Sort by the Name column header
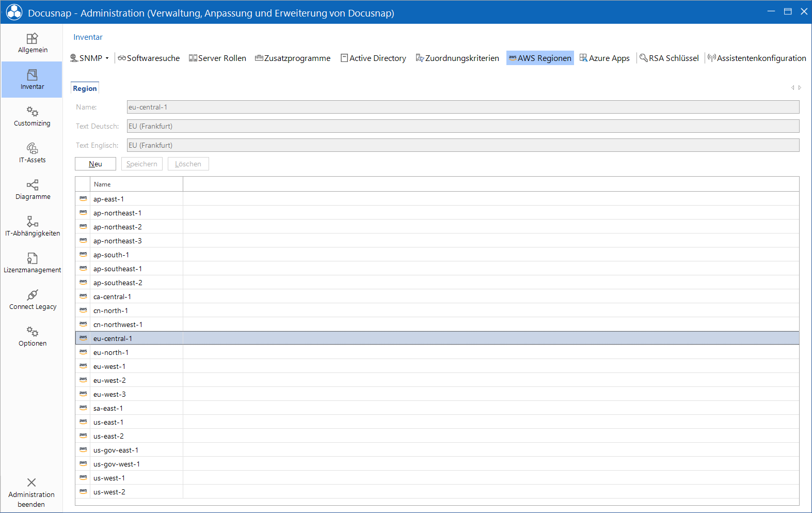Screen dimensions: 812x513 click(x=136, y=184)
